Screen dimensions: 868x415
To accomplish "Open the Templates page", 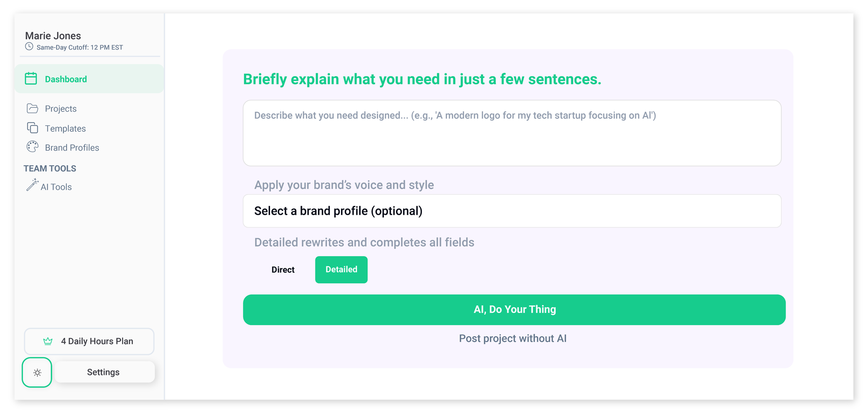I will coord(65,128).
